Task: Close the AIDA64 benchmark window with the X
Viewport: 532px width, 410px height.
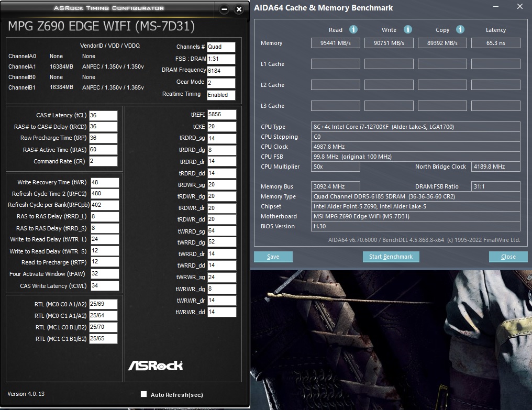Action: pyautogui.click(x=520, y=6)
